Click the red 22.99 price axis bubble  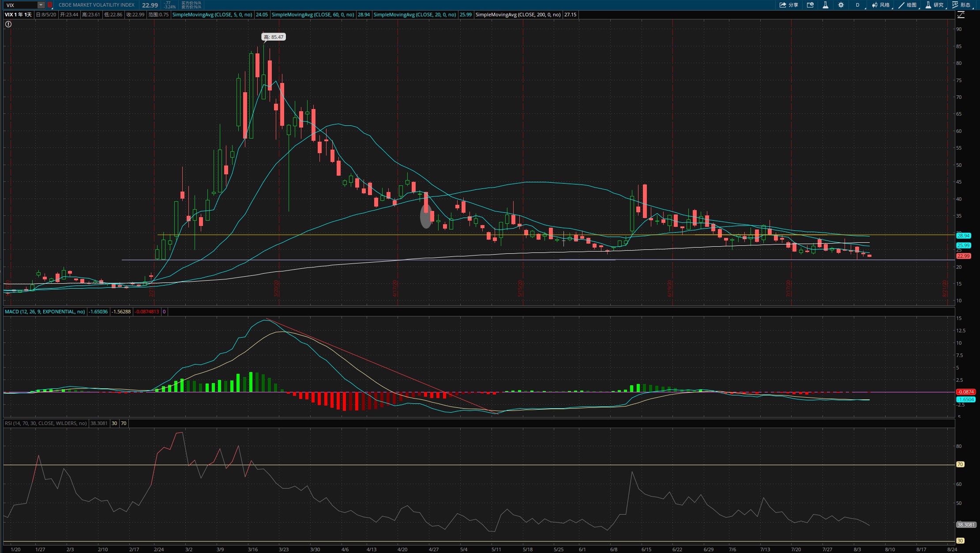click(963, 256)
